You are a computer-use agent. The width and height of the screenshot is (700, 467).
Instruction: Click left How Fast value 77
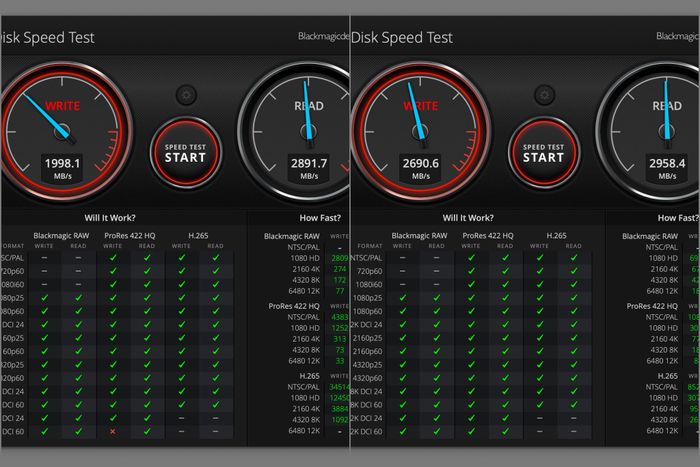(340, 291)
